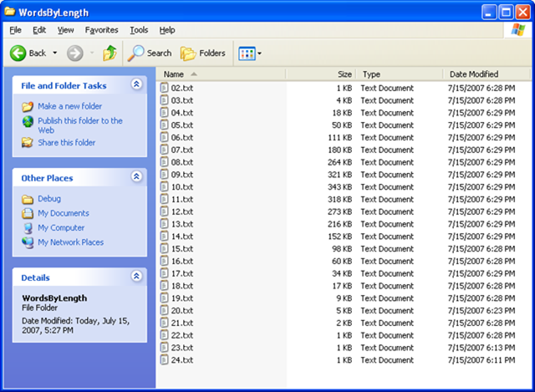The height and width of the screenshot is (392, 535).
Task: Toggle the Folders pane button
Action: (x=203, y=53)
